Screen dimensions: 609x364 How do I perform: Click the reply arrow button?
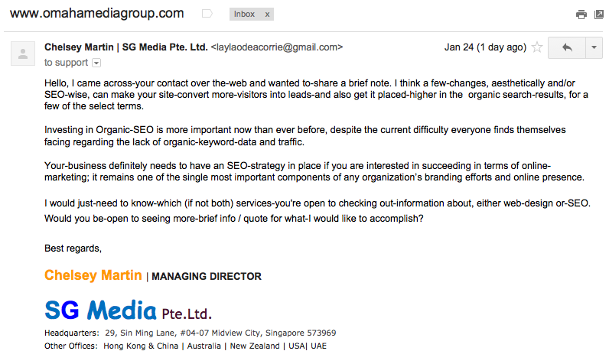click(x=567, y=47)
